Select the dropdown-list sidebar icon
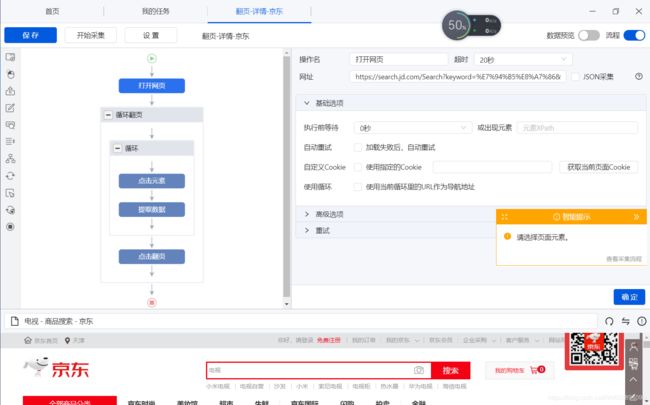 tap(10, 141)
